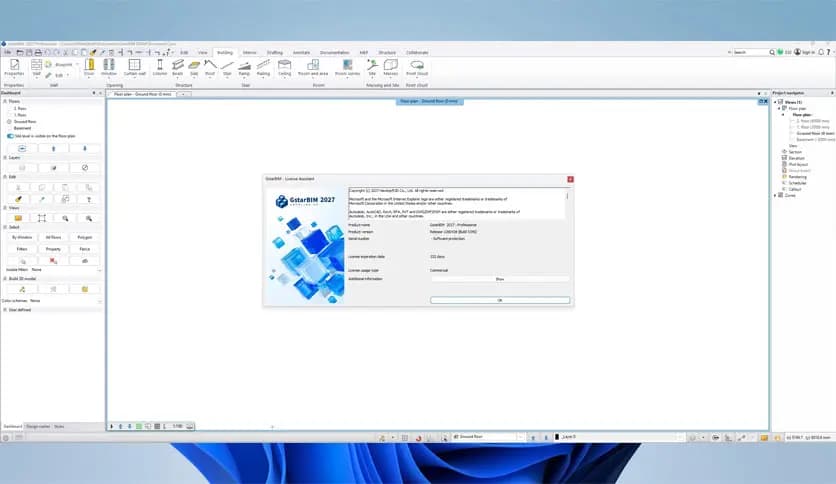836x484 pixels.
Task: Click the Search input field
Action: point(750,52)
